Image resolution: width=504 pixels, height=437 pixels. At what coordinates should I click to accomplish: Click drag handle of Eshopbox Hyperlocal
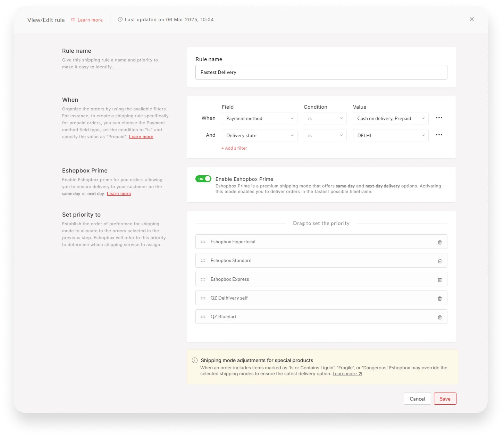click(203, 242)
